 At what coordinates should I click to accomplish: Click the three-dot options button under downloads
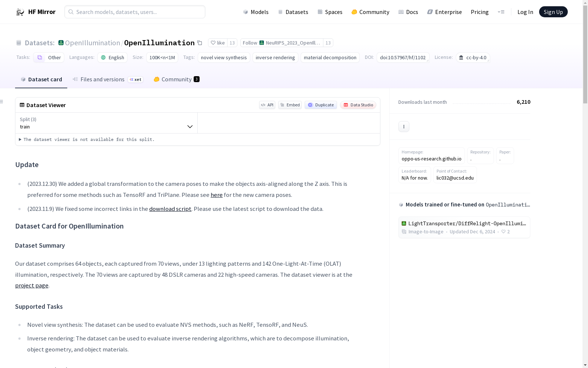404,127
